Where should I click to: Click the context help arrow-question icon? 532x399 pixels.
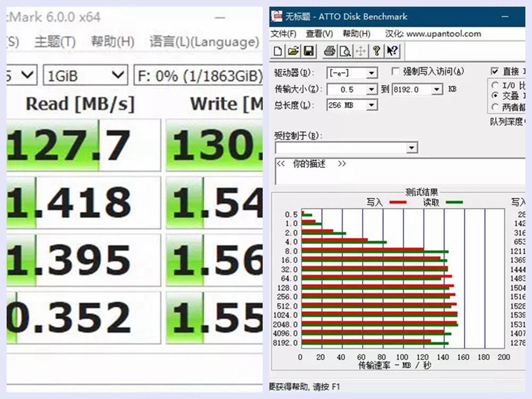tap(392, 52)
